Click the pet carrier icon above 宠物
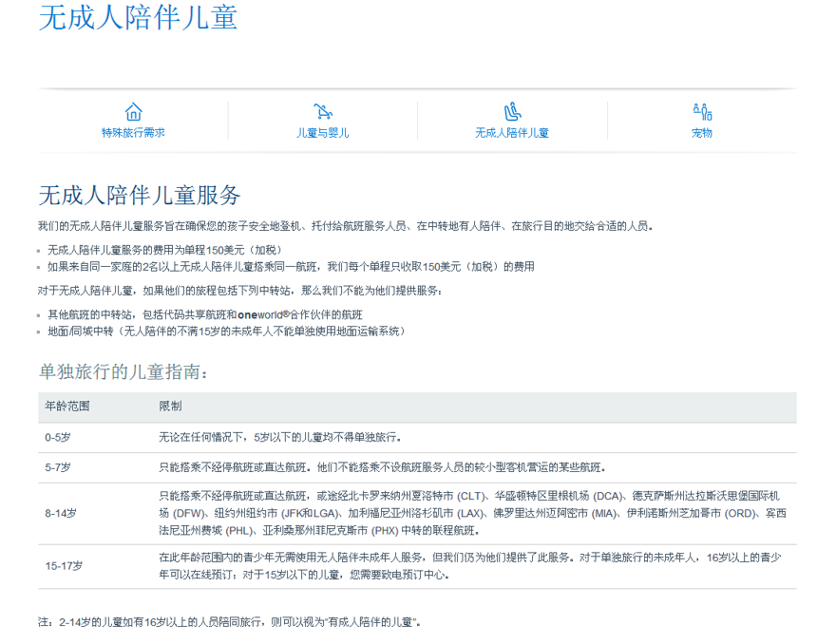The width and height of the screenshot is (817, 644). click(x=702, y=111)
